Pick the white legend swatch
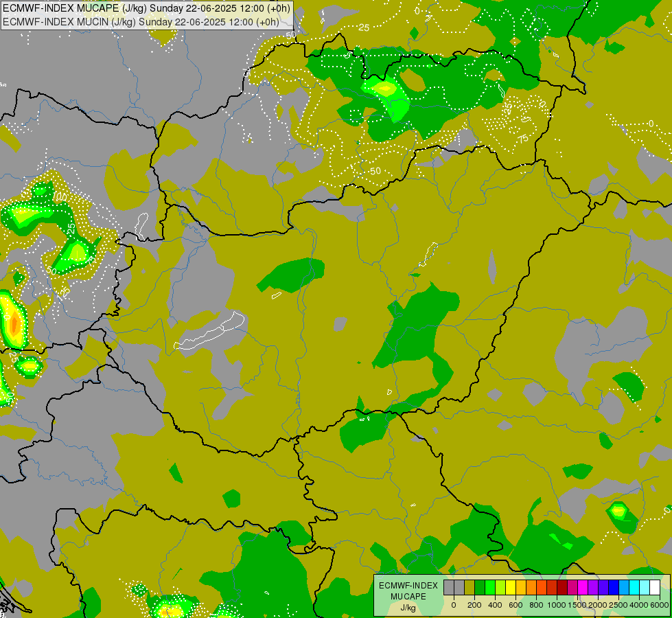Screen dimensions: 672x618 tap(656, 587)
